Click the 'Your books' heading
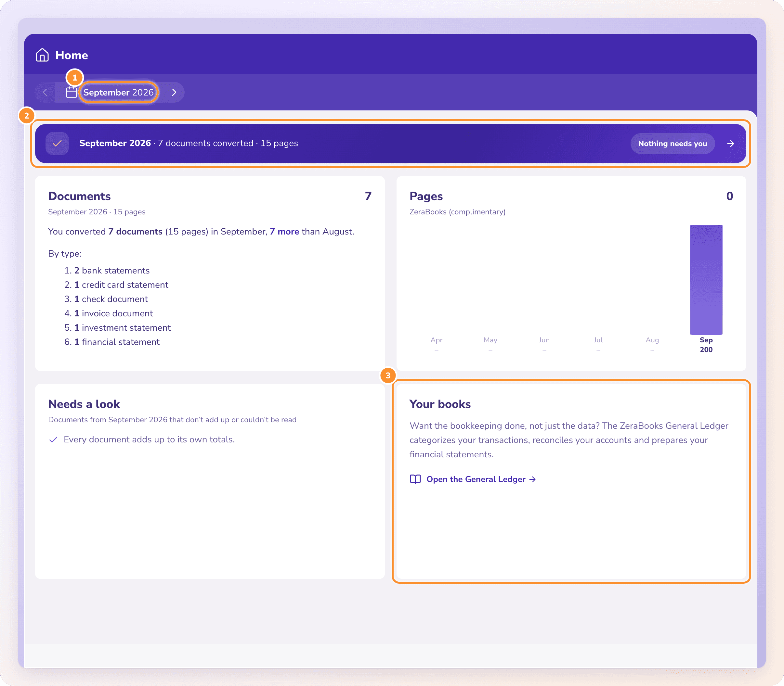Screen dimensions: 784x686 [x=440, y=404]
